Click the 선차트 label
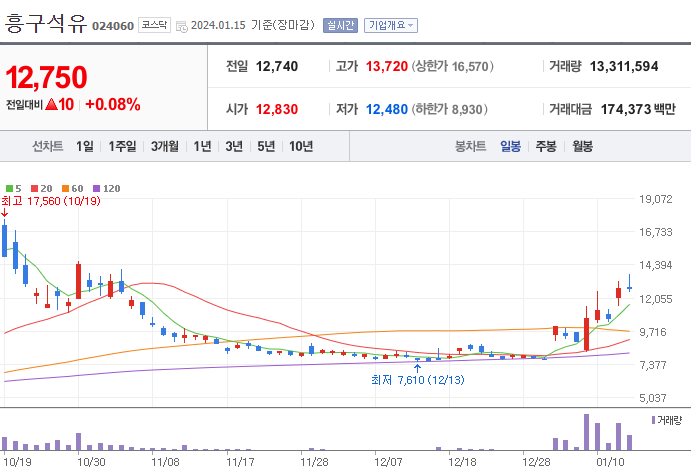The height and width of the screenshot is (474, 691). point(48,146)
